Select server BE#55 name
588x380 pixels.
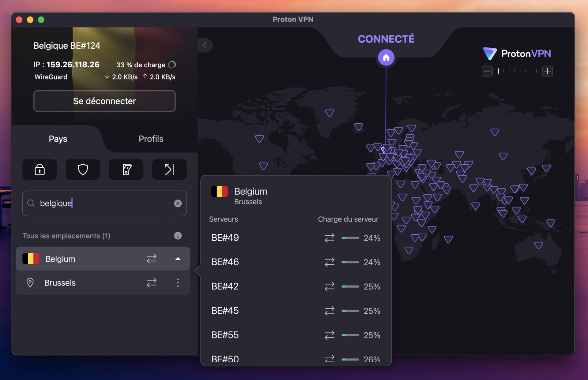(x=225, y=335)
